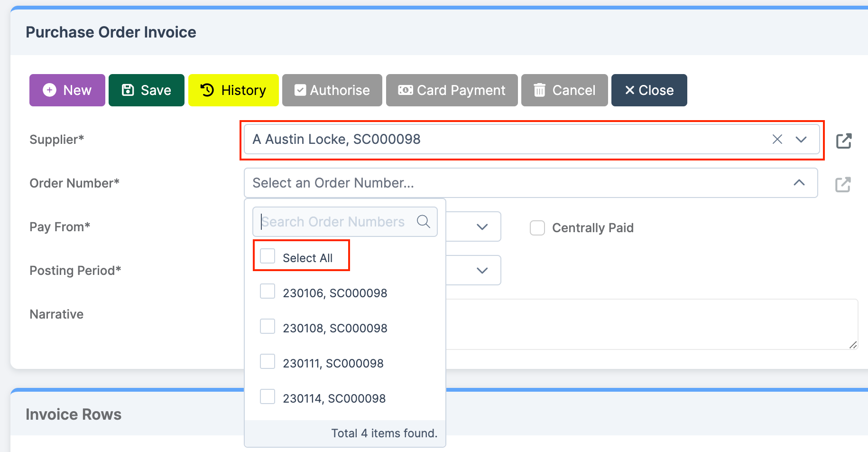868x452 pixels.
Task: Check order 230106, SC000098
Action: click(268, 291)
